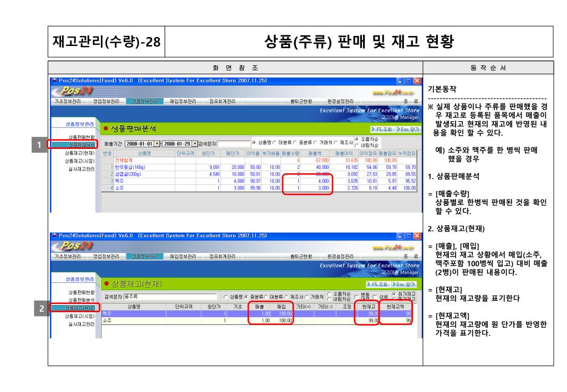Screen dimensions: 567x392
Task: Sort by 매출액 column header
Action: [x=315, y=153]
